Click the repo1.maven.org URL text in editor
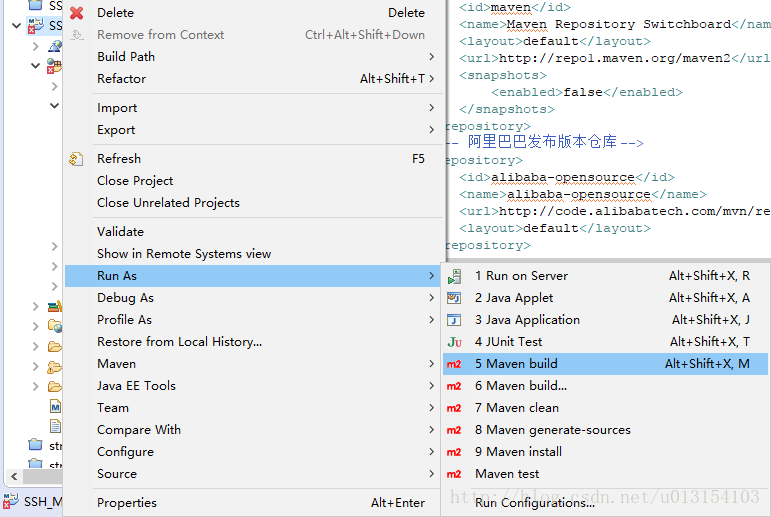The height and width of the screenshot is (517, 771). pos(615,58)
